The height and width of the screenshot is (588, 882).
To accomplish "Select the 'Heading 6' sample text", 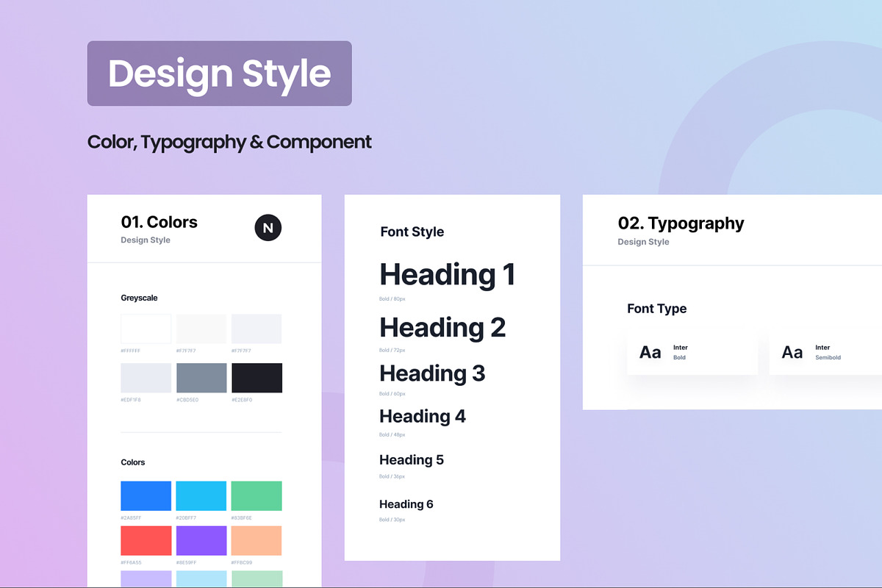I will pos(406,504).
